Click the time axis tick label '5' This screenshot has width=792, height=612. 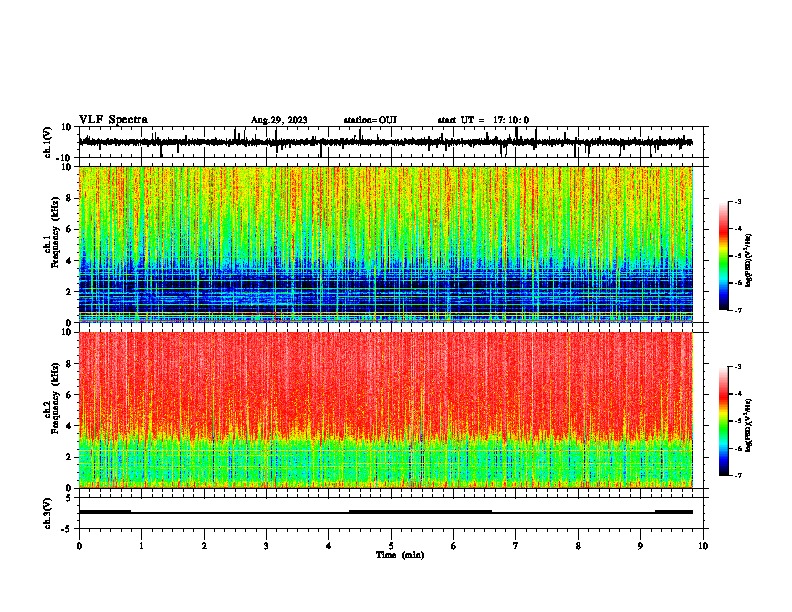tap(391, 546)
